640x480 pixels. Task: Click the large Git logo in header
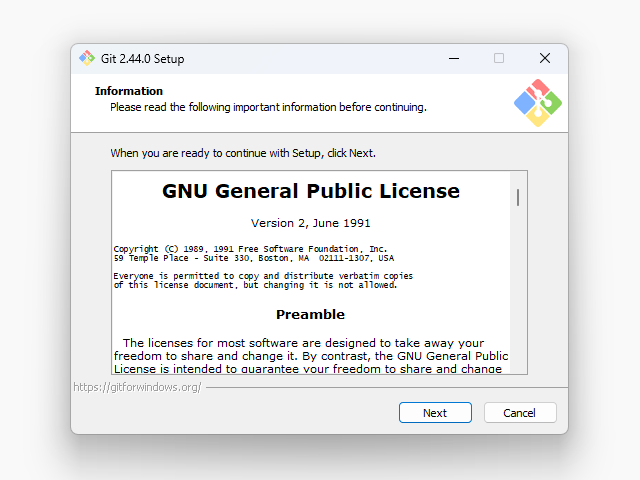[x=538, y=103]
